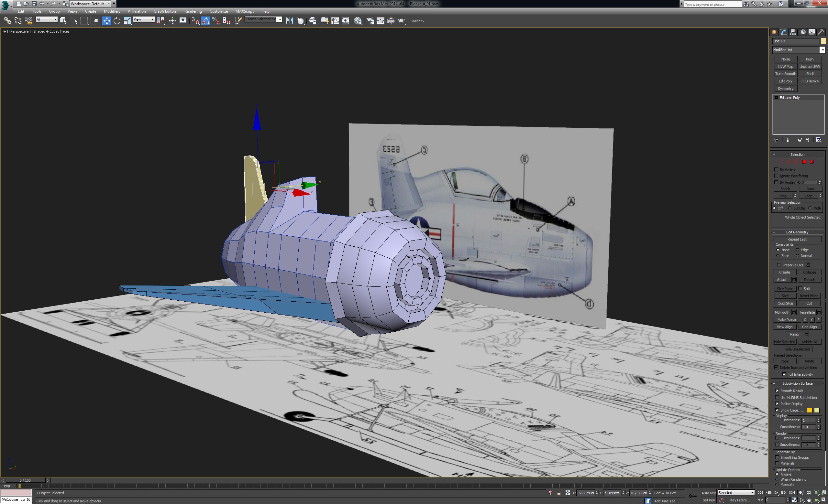Enable Polygon sub-object selection mode
828x504 pixels.
(804, 162)
